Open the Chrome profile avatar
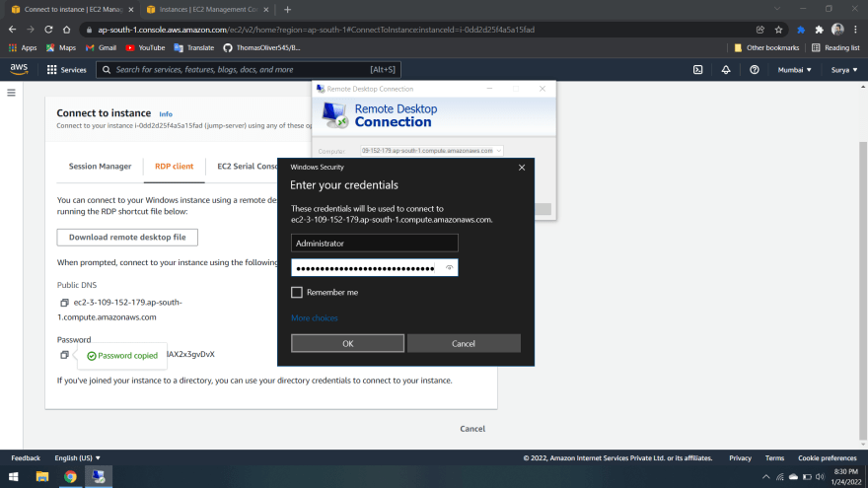Image resolution: width=868 pixels, height=488 pixels. pos(837,30)
